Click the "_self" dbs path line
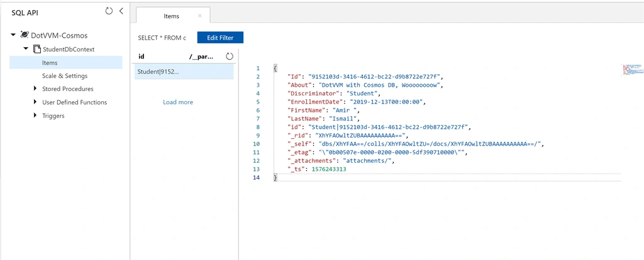Image resolution: width=644 pixels, height=260 pixels. [x=416, y=144]
